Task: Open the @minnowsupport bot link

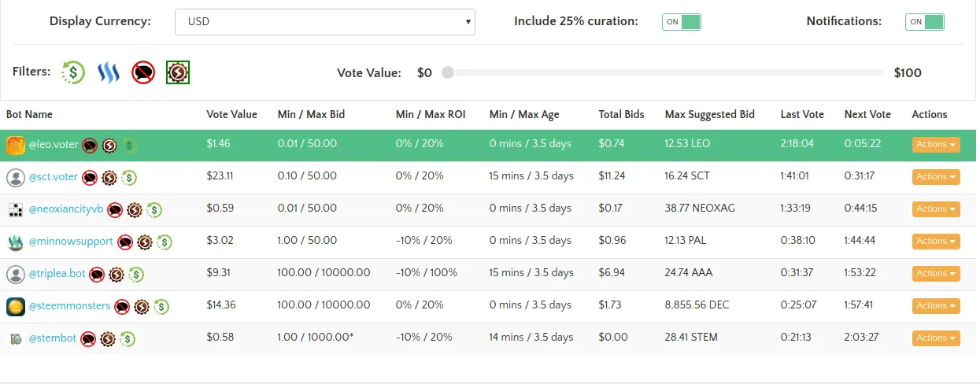Action: (71, 242)
